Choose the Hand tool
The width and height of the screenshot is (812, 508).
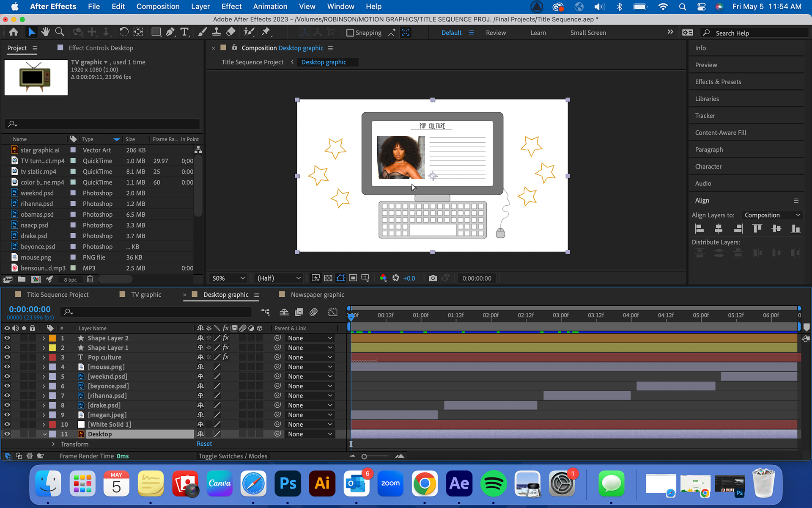[x=45, y=32]
